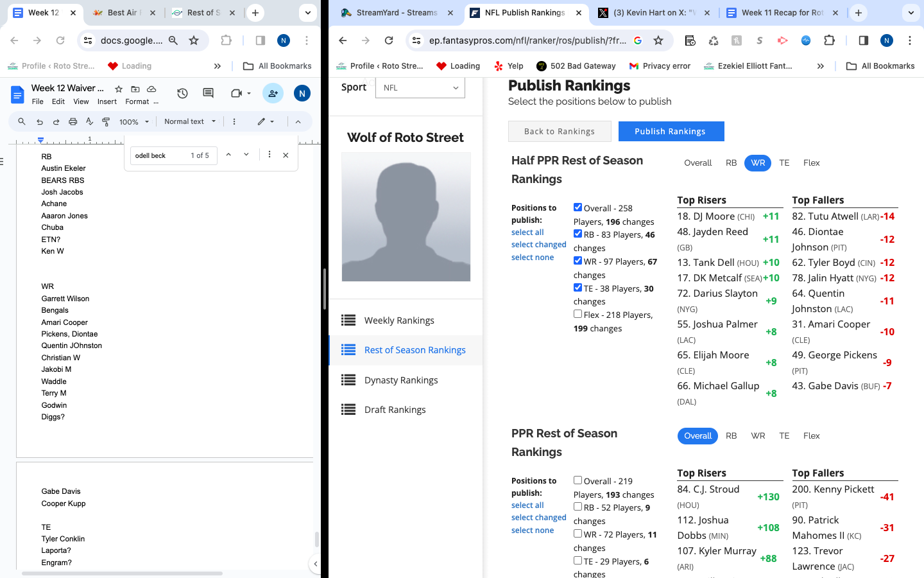Image resolution: width=924 pixels, height=578 pixels.
Task: Open version history clock icon in Docs
Action: click(182, 93)
